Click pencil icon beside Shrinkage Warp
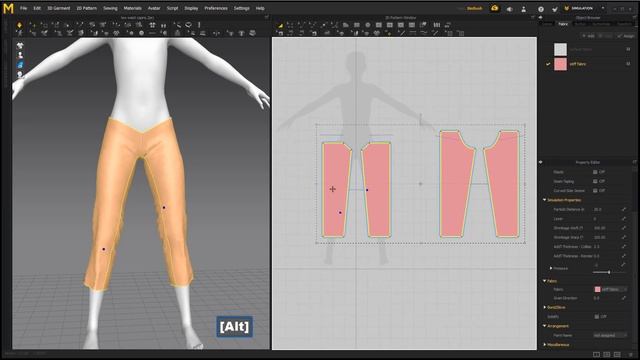The image size is (640, 360). pyautogui.click(x=624, y=237)
